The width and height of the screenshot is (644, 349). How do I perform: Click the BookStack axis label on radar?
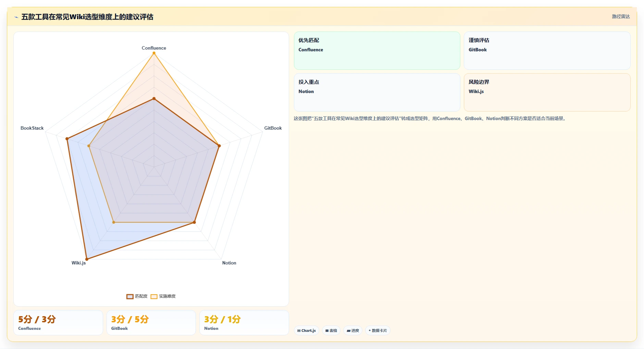[32, 128]
